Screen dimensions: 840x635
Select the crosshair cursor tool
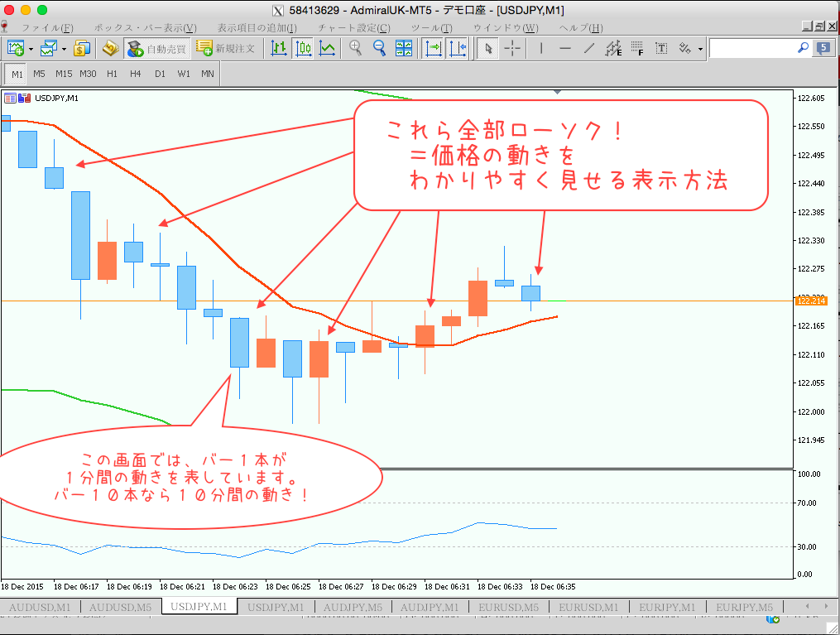(x=512, y=48)
